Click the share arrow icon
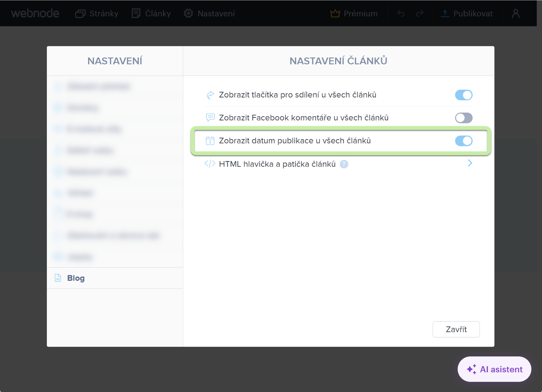542x392 pixels. [x=210, y=95]
